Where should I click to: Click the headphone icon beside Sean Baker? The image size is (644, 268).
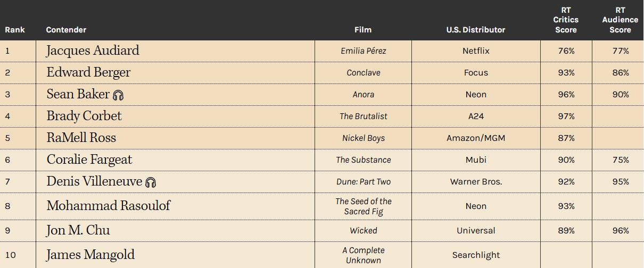(x=118, y=95)
